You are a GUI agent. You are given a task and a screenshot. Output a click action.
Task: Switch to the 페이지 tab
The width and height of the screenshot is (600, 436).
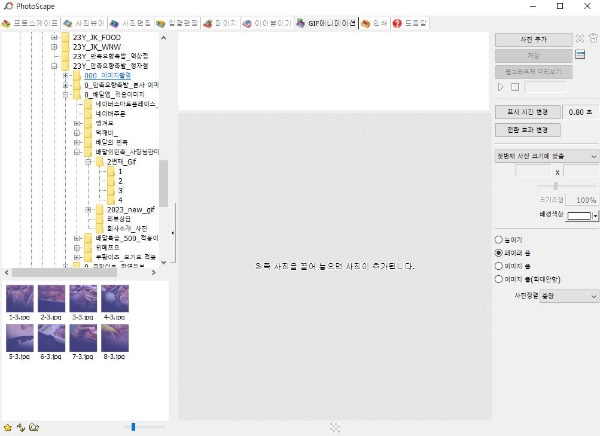[220, 23]
